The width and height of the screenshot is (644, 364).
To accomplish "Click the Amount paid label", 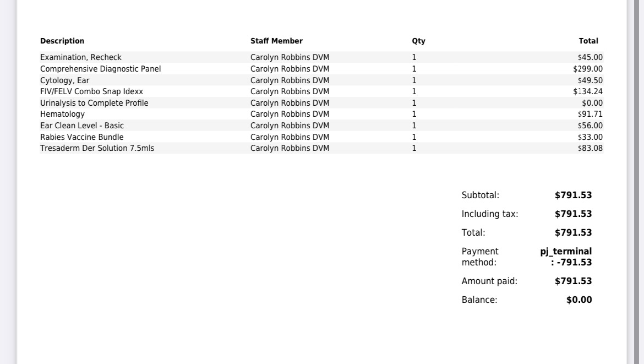I will [489, 281].
